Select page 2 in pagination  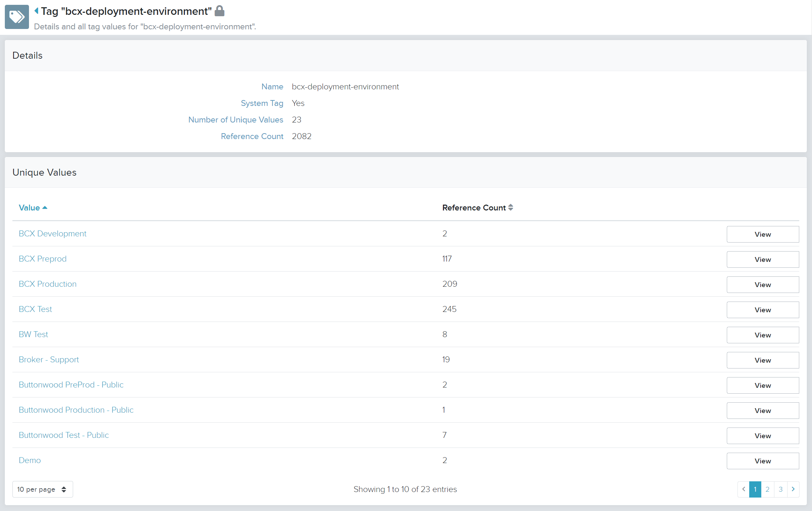click(768, 489)
